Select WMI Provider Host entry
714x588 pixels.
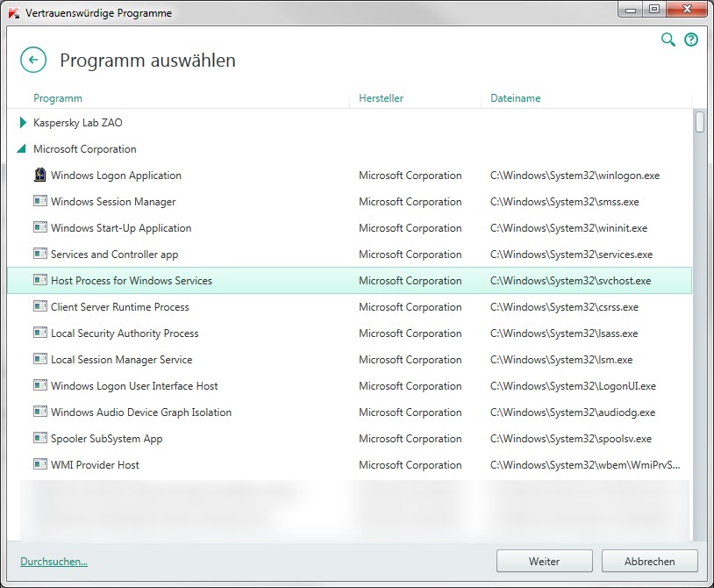click(x=95, y=465)
